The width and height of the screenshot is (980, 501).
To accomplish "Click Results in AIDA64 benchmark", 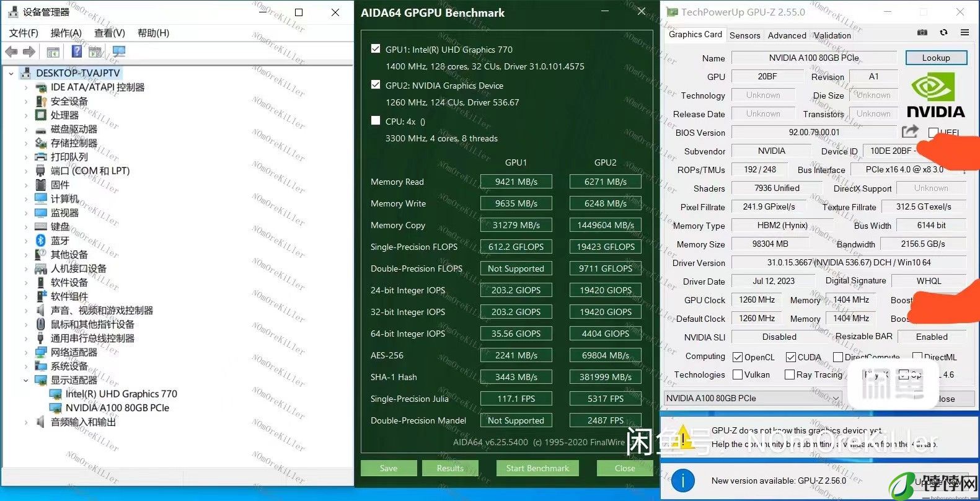I will 450,468.
